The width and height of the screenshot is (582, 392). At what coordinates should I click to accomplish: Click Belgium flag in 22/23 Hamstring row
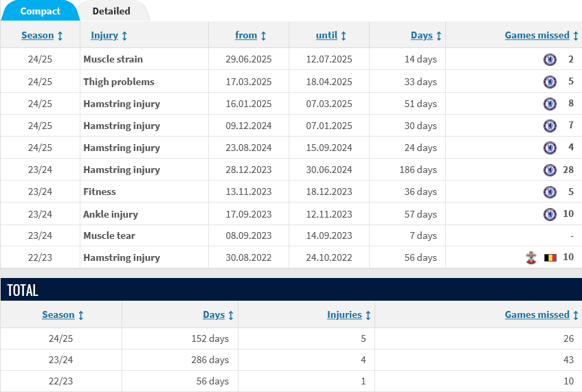(x=550, y=257)
